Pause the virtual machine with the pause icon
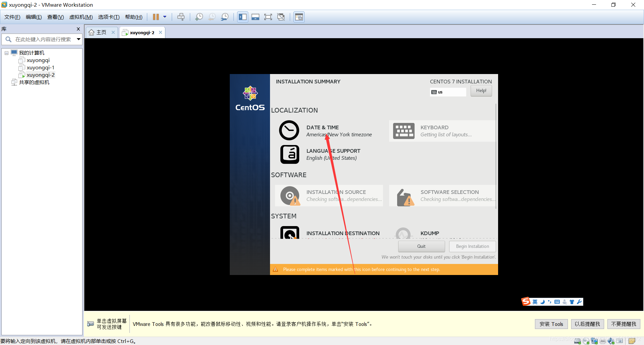Image resolution: width=644 pixels, height=345 pixels. click(x=156, y=17)
